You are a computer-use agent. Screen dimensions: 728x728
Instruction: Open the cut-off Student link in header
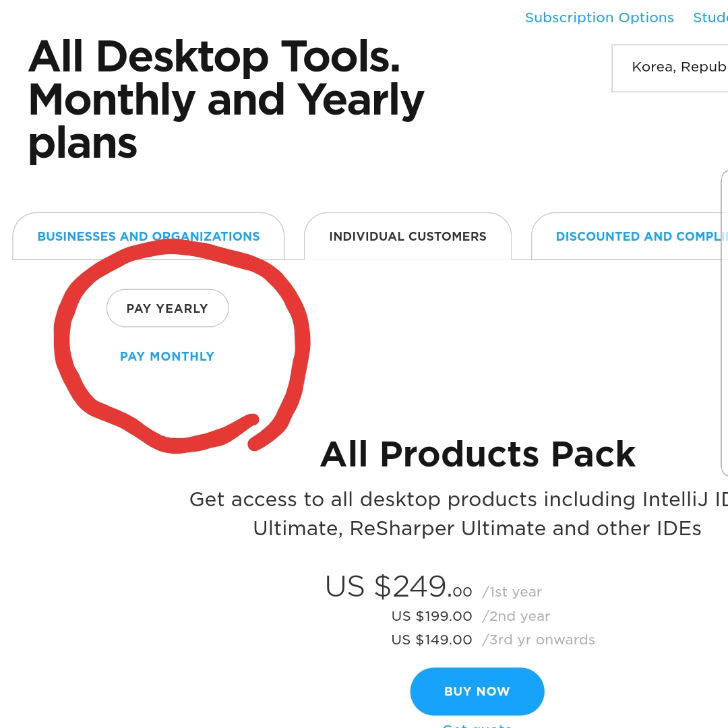(x=710, y=18)
